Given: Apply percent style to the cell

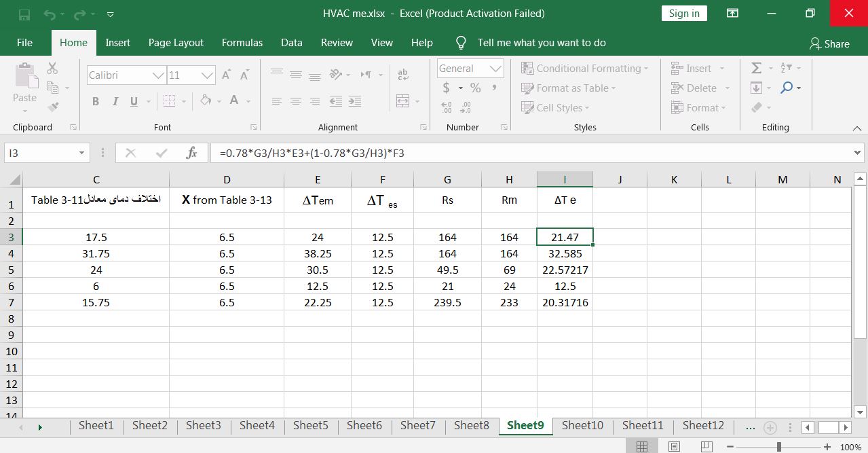Looking at the screenshot, I should 475,88.
